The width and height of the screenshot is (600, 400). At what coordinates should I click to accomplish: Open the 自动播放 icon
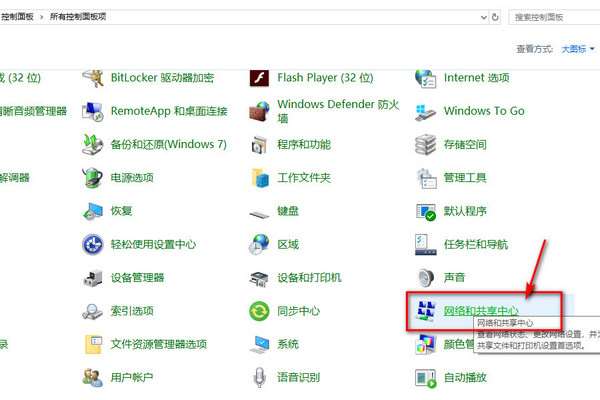426,378
